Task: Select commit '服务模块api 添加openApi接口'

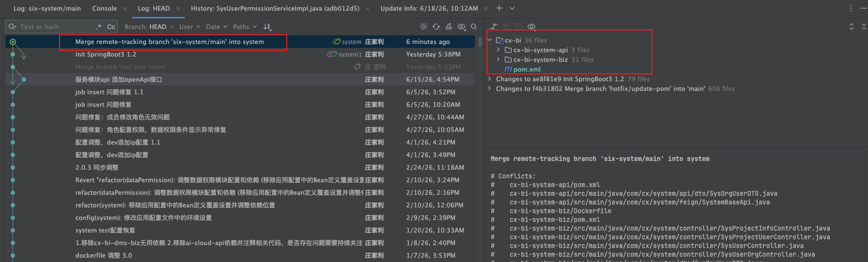Action: click(x=118, y=80)
